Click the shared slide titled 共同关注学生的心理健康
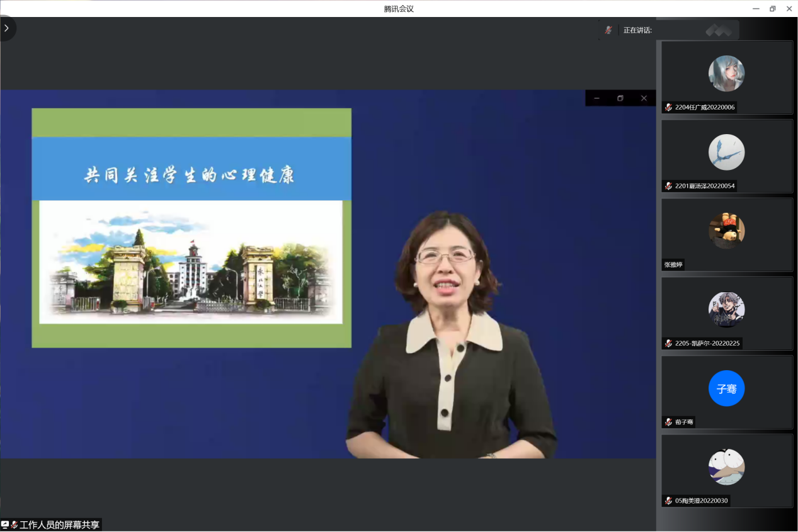The height and width of the screenshot is (532, 798). pyautogui.click(x=191, y=228)
